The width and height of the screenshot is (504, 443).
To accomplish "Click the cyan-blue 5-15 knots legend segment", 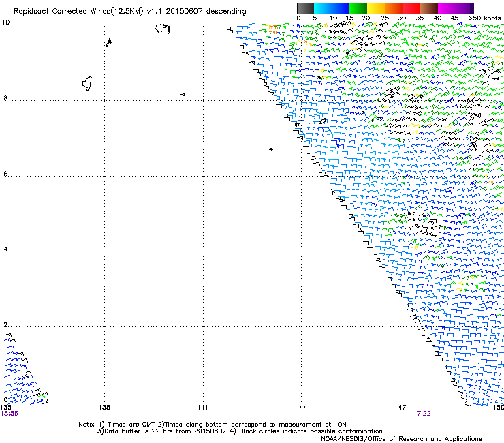I will (x=332, y=8).
